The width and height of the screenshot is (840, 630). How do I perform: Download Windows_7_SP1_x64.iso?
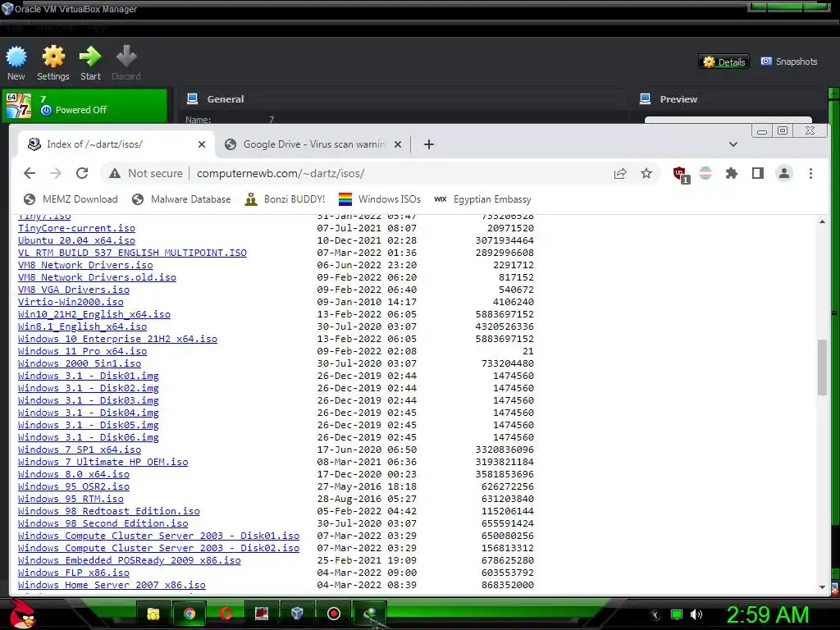[x=80, y=450]
